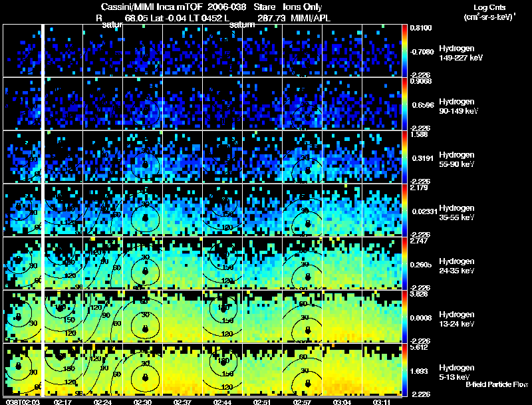Click the '0.02331' color scale value
This screenshot has height=405, width=532.
pos(424,211)
